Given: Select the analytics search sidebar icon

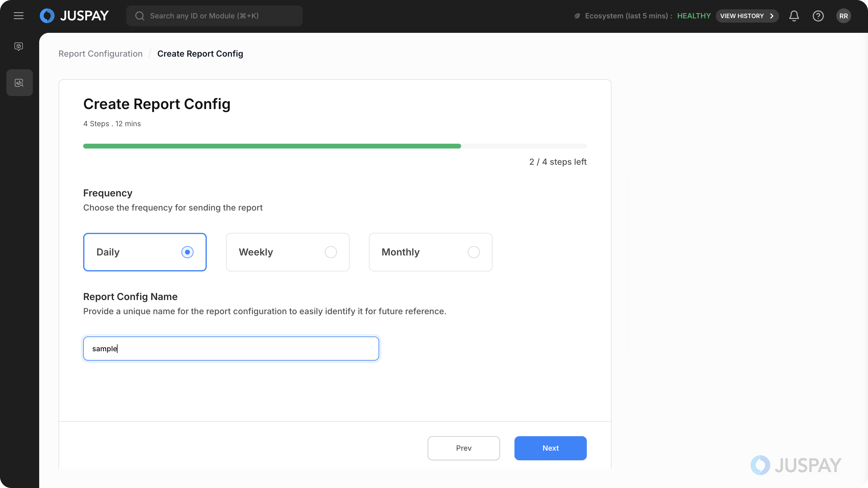Looking at the screenshot, I should (19, 83).
